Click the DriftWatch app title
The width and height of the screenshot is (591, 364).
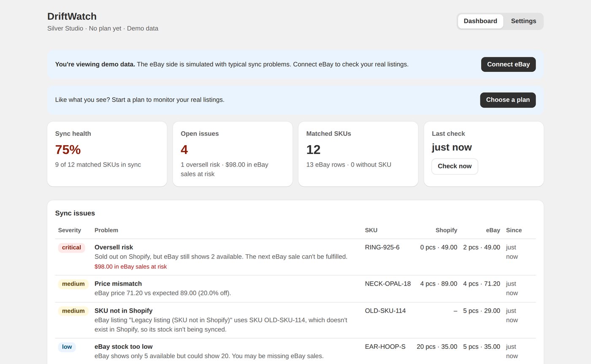pyautogui.click(x=72, y=16)
